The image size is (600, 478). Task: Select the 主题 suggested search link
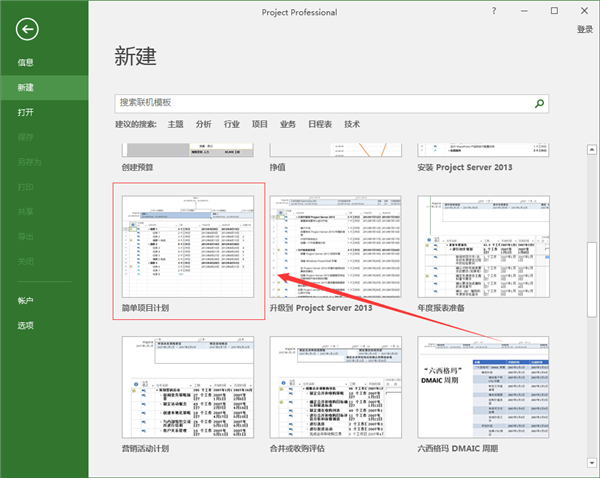pos(176,124)
